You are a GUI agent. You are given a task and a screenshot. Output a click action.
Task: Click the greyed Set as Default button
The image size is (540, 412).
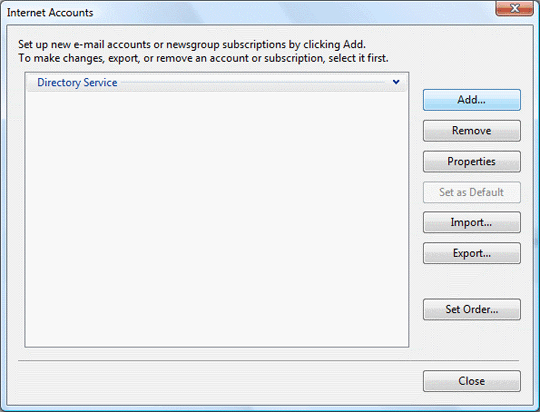(x=471, y=192)
